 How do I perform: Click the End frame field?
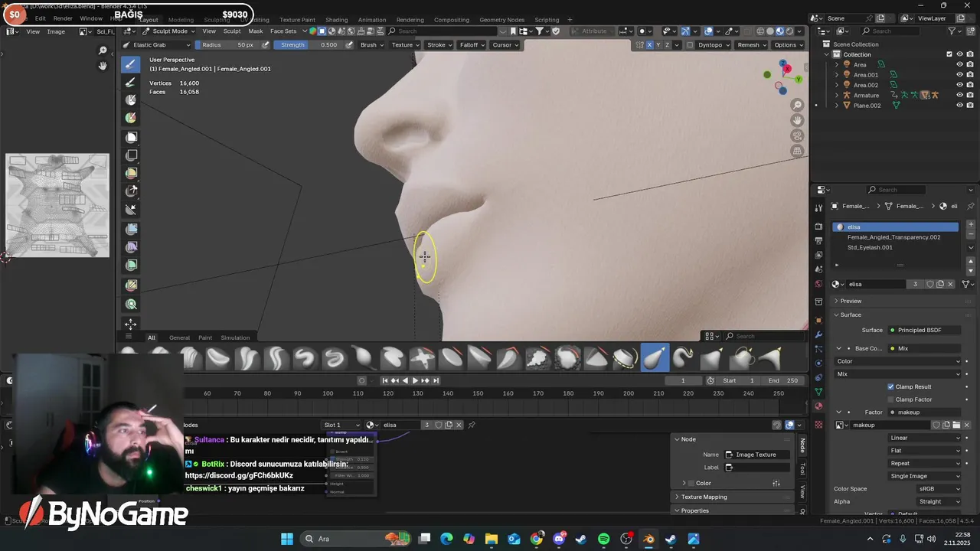pos(784,380)
